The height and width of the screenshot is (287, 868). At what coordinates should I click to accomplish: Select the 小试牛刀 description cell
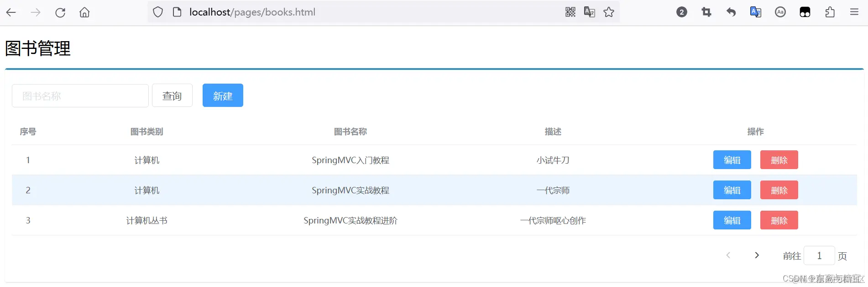click(x=553, y=160)
